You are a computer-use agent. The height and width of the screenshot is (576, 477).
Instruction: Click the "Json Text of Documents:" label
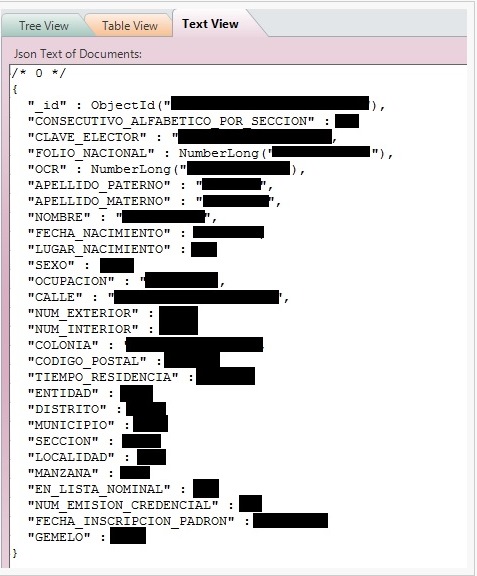point(78,54)
